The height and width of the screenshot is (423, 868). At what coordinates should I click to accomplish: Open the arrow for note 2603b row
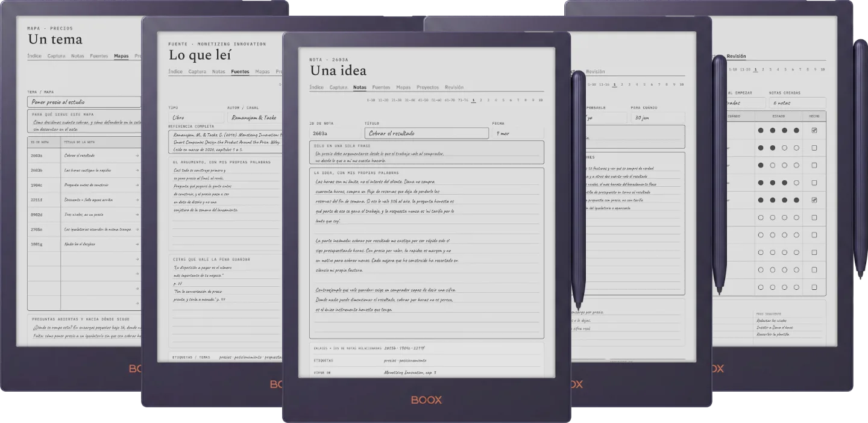click(x=137, y=171)
